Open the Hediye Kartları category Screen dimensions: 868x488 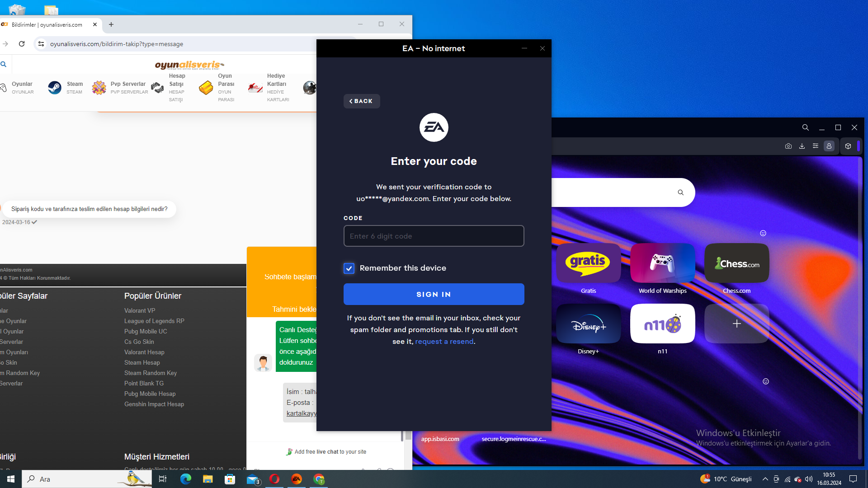[269, 88]
